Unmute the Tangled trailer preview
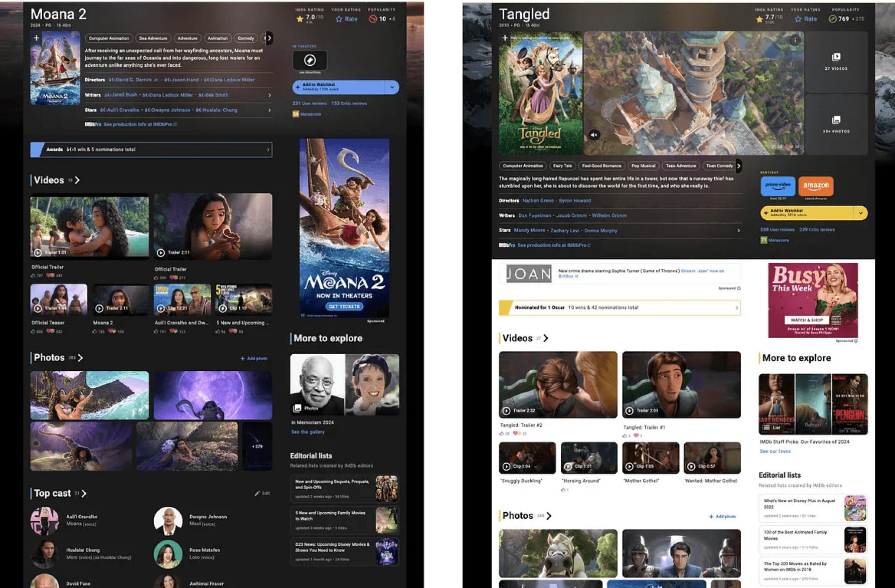The image size is (895, 588). pyautogui.click(x=594, y=135)
